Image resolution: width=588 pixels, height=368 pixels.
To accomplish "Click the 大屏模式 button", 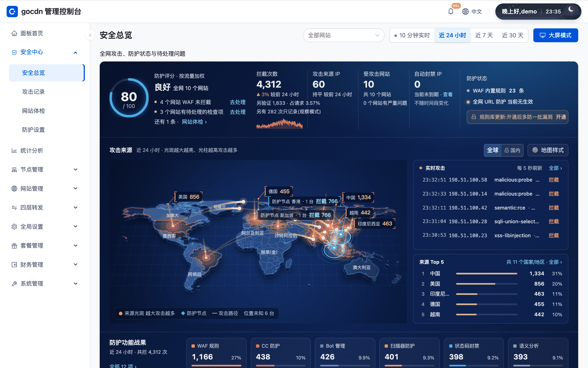I will tap(556, 35).
